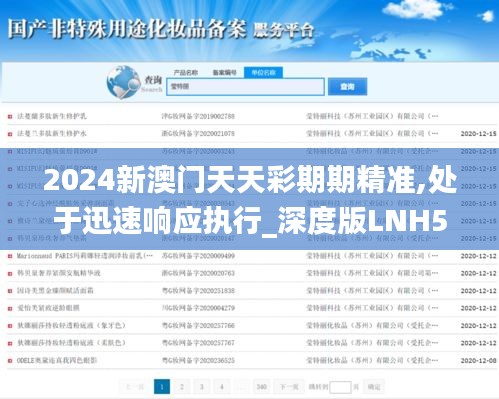Go to results page 2

(182, 387)
